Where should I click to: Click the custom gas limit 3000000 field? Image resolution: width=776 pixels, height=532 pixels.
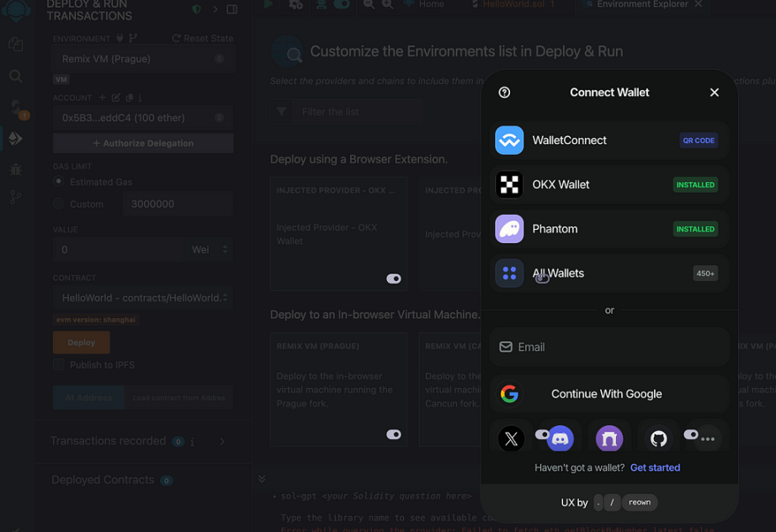[178, 204]
